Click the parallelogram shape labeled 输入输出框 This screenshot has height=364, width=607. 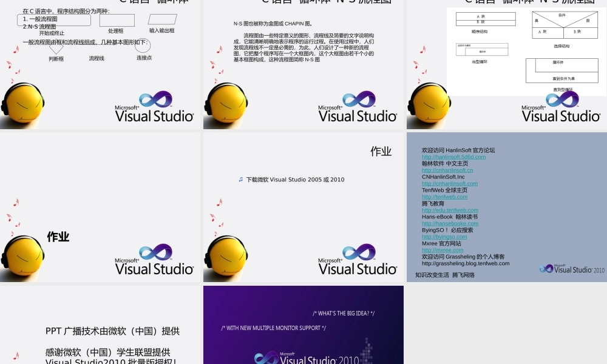click(161, 18)
